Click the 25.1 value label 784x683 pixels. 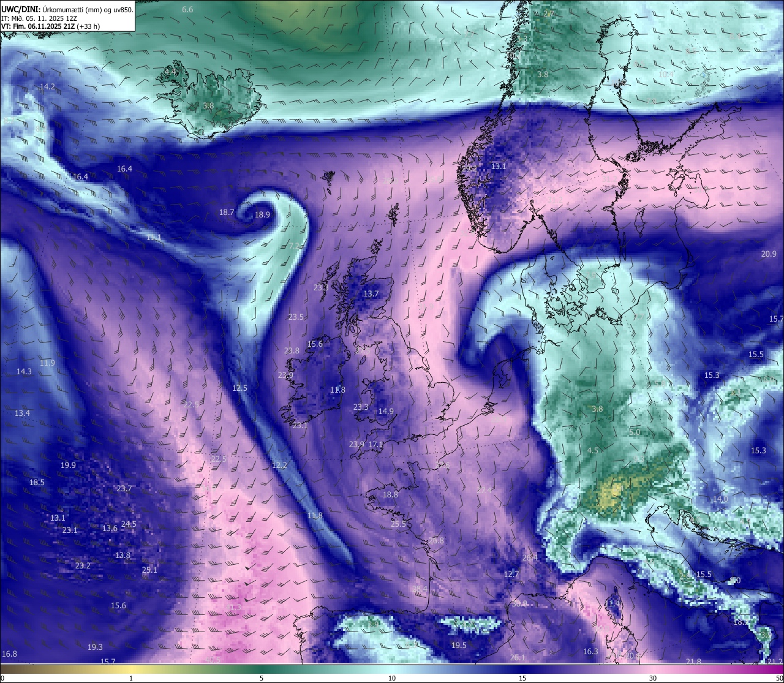[x=149, y=570]
